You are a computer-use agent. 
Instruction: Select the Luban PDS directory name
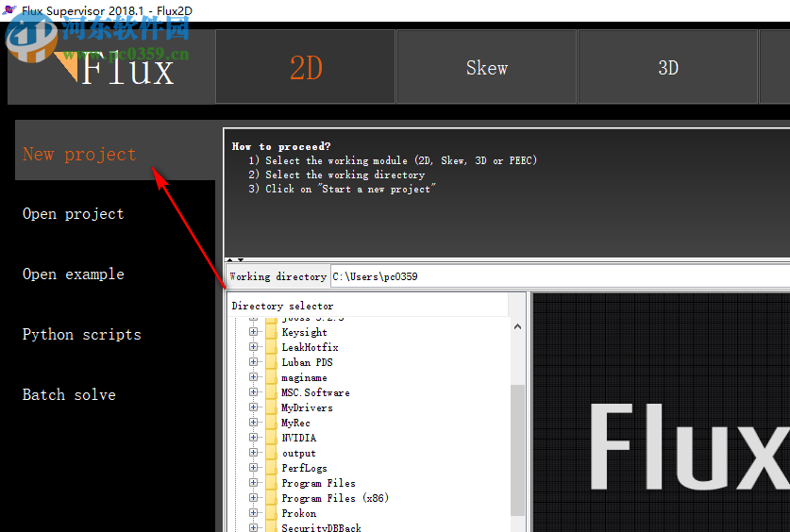[x=307, y=362]
